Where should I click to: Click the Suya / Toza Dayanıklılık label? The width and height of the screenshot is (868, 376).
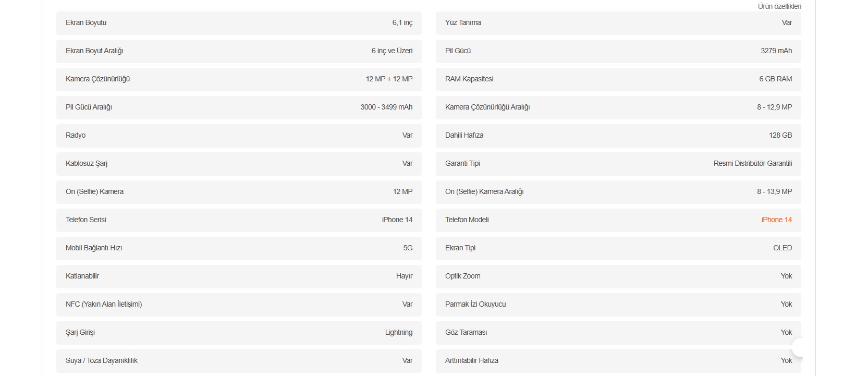pos(102,360)
